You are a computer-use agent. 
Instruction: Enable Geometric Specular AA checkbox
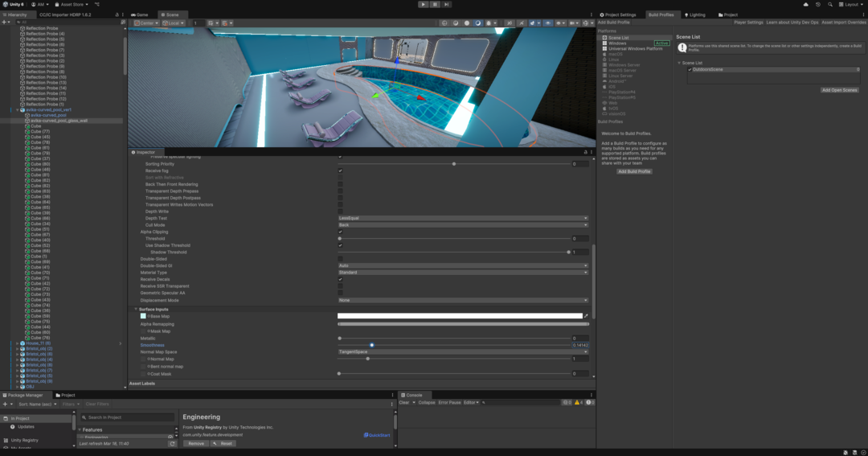[x=340, y=293]
